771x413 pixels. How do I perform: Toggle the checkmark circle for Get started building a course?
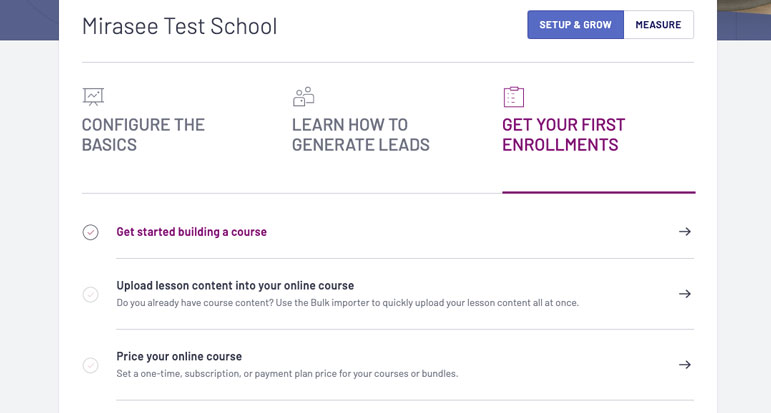[x=90, y=232]
